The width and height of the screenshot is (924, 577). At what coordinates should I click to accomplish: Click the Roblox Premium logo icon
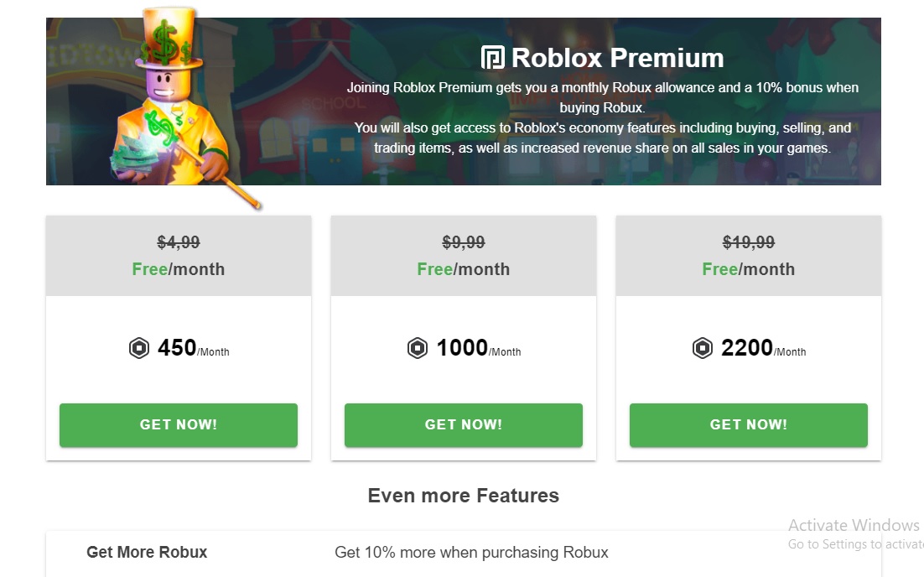point(493,58)
